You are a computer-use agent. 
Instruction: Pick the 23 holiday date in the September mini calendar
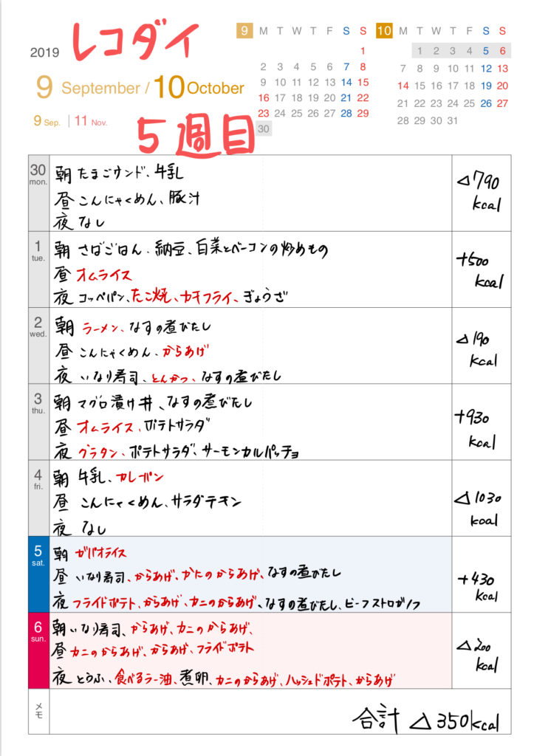[x=264, y=113]
